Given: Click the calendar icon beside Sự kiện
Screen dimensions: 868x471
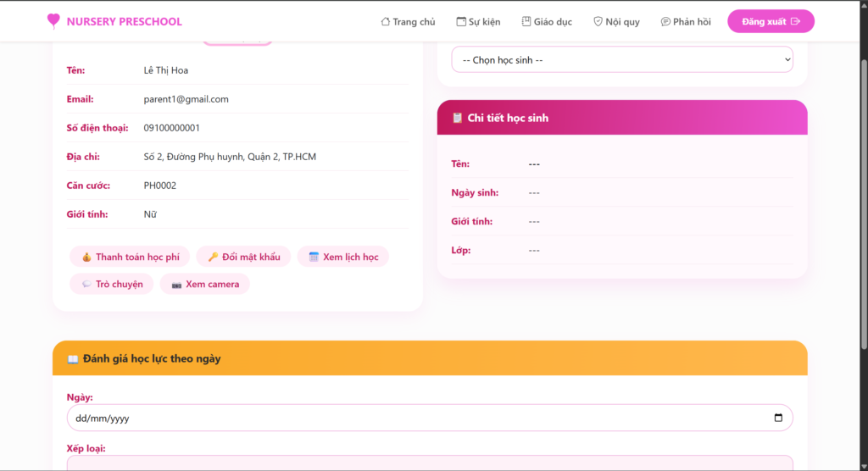Looking at the screenshot, I should pos(460,21).
